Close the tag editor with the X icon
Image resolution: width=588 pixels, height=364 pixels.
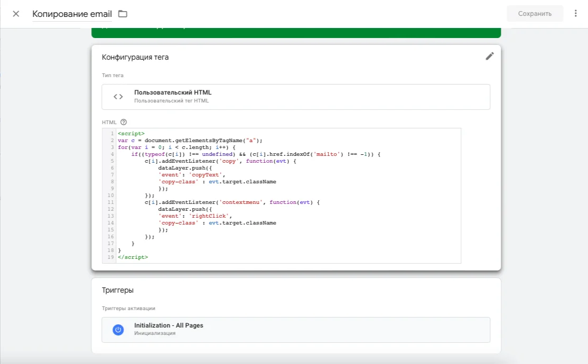coord(16,14)
